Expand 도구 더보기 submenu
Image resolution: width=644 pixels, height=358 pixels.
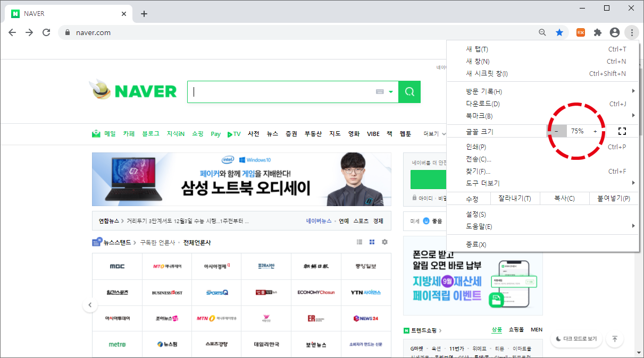[x=542, y=183]
